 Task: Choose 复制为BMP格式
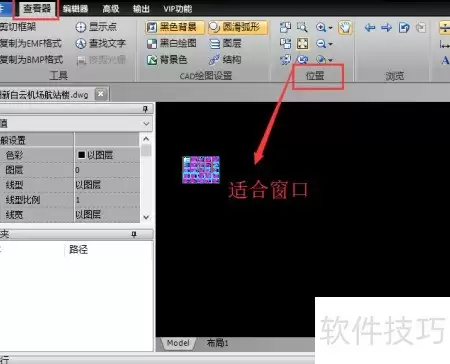tap(32, 60)
